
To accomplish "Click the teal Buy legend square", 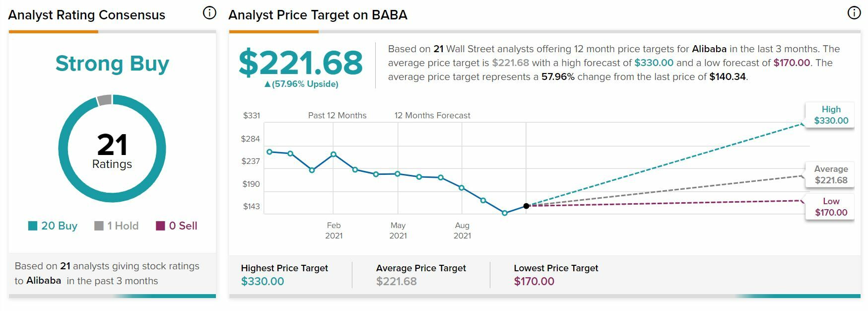I will 33,226.
